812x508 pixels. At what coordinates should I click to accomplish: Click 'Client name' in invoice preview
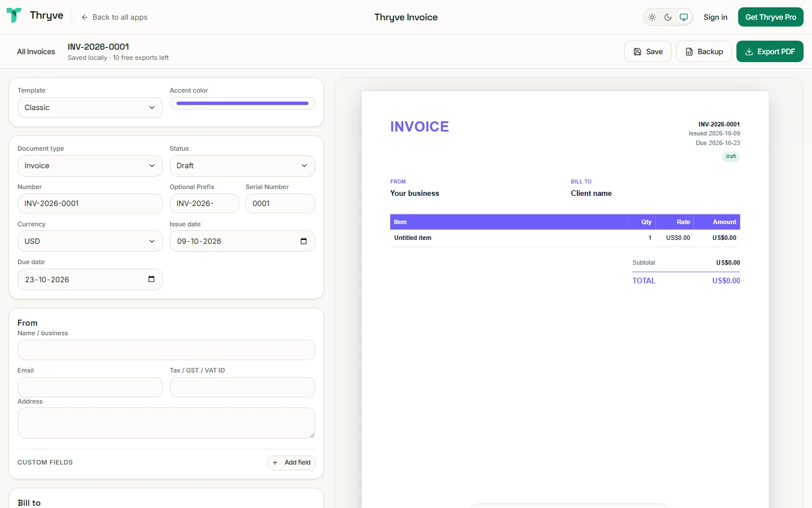coord(591,194)
